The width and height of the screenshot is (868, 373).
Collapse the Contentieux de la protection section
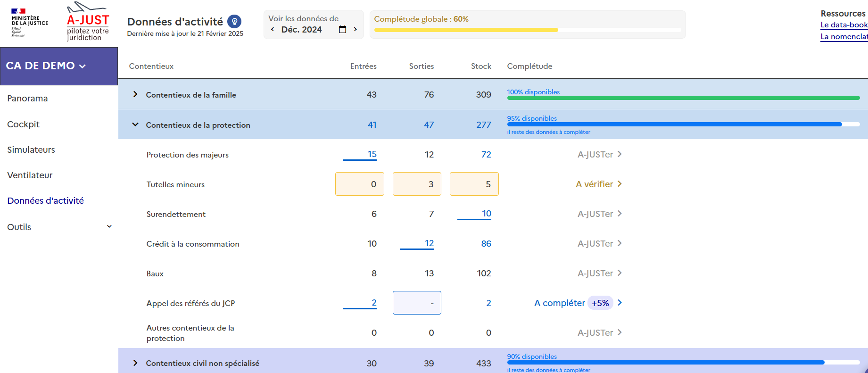135,124
